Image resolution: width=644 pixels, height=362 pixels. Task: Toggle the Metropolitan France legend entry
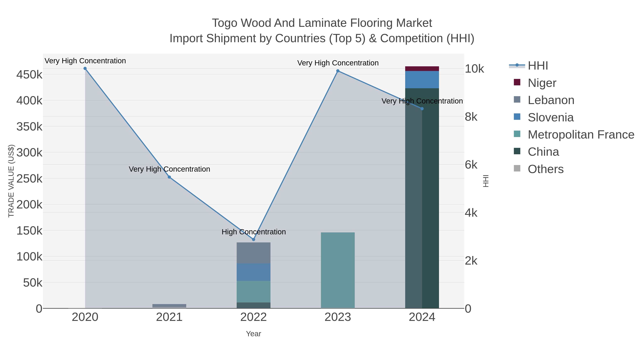point(574,134)
